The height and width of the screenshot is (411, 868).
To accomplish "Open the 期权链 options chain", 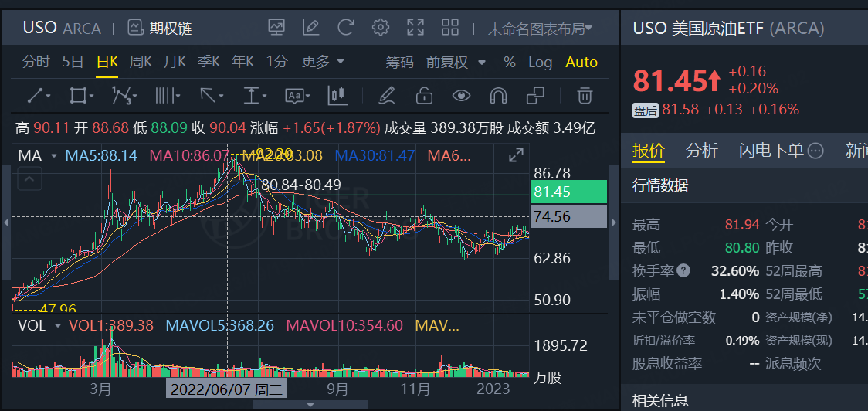I will tap(159, 28).
